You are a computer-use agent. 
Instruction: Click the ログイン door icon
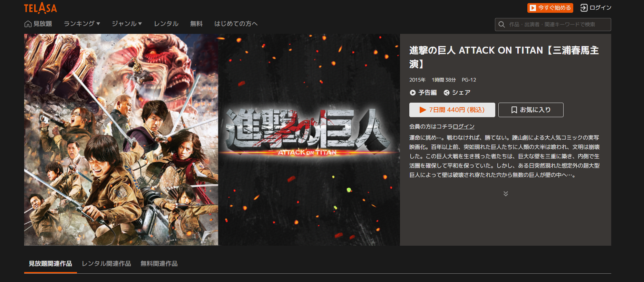tap(584, 8)
